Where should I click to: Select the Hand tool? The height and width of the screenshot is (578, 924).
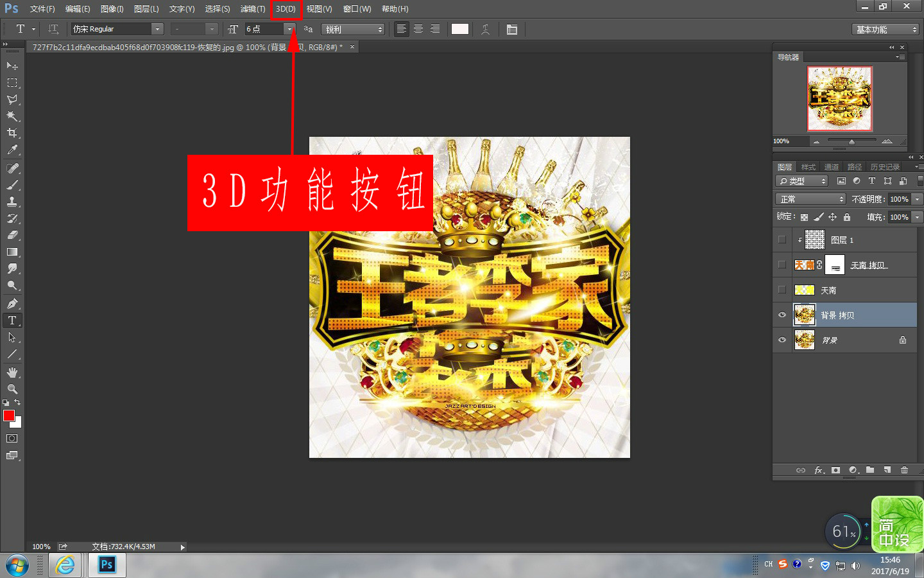(12, 372)
